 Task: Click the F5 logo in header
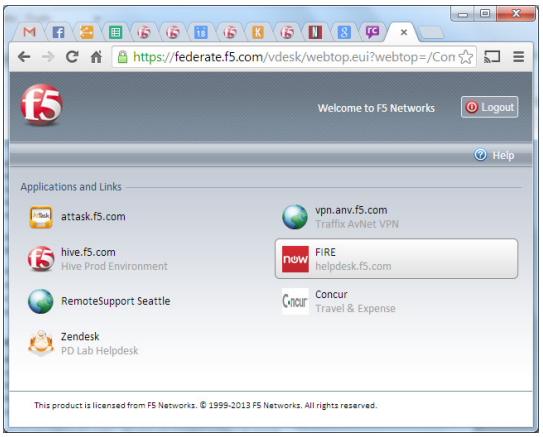[x=42, y=105]
